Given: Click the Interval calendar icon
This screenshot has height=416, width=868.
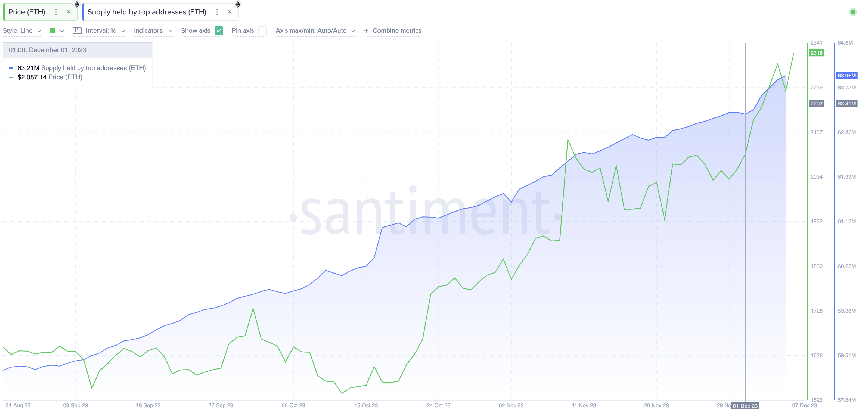Looking at the screenshot, I should (77, 31).
